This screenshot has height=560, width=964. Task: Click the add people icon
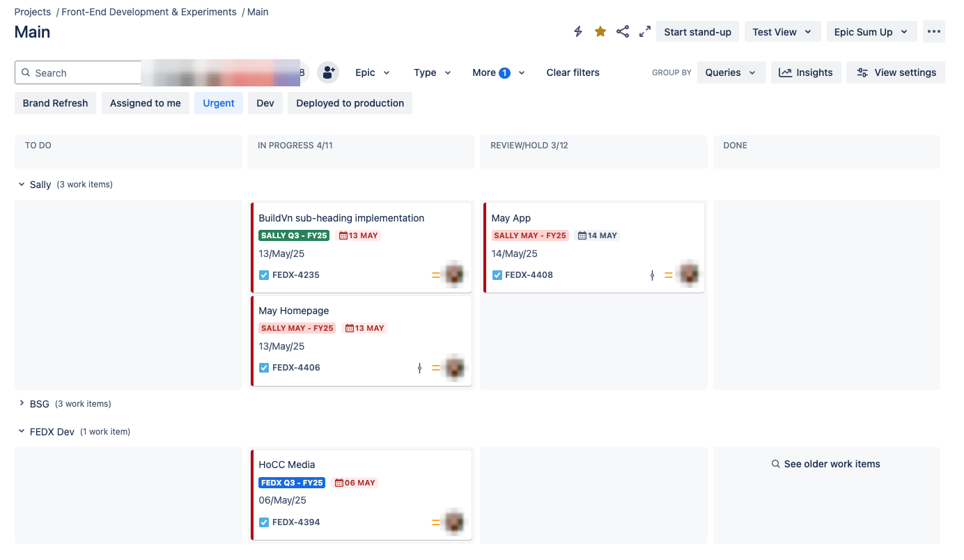point(327,72)
